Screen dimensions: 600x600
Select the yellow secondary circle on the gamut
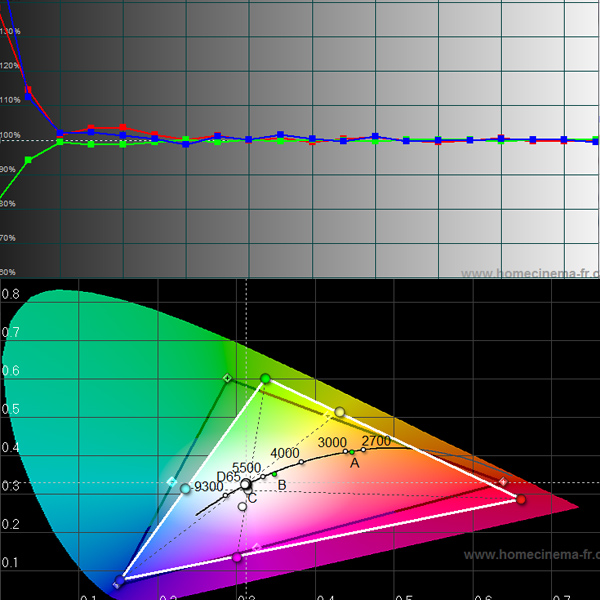click(x=339, y=412)
